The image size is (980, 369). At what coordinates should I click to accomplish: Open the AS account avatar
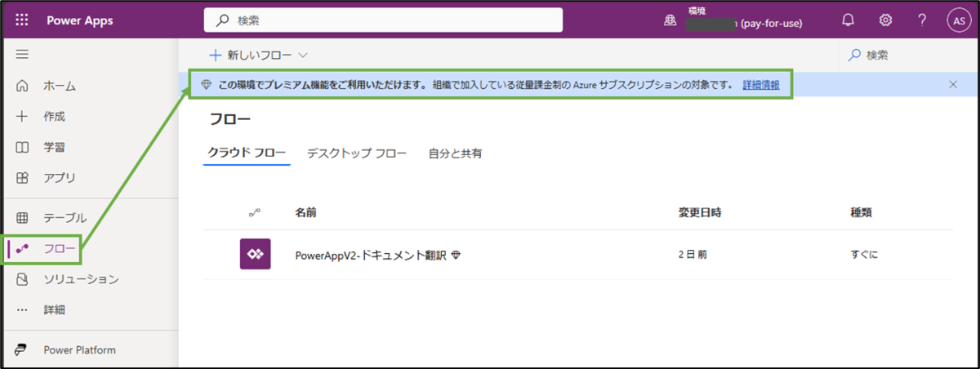pos(959,21)
